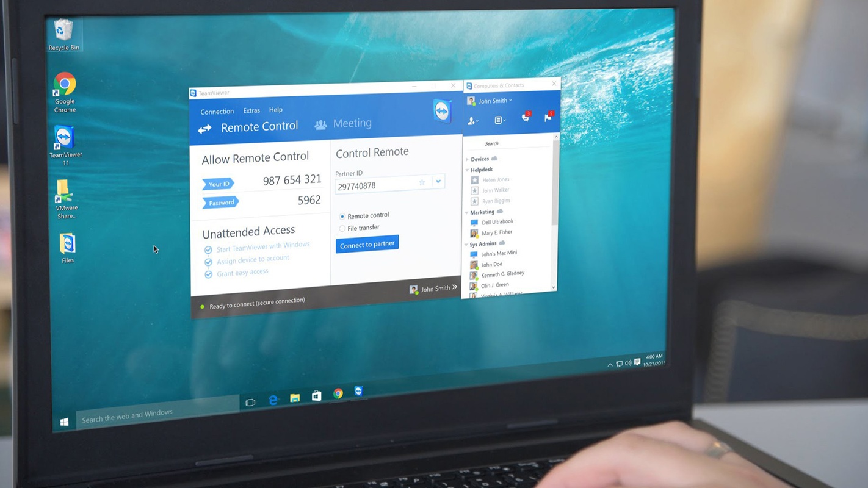The width and height of the screenshot is (868, 488).
Task: Open the add contact icon in Computers & Contacts
Action: 472,121
